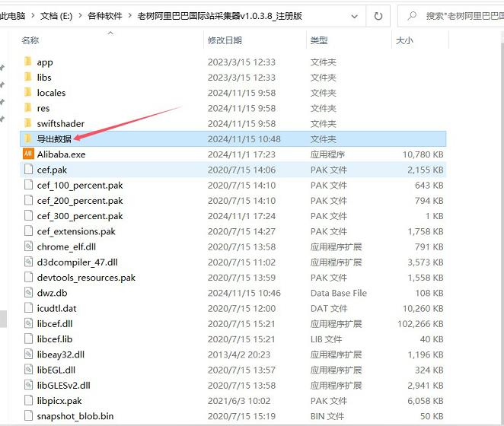Select the file name Alibaba.exe
504x426 pixels.
point(61,154)
